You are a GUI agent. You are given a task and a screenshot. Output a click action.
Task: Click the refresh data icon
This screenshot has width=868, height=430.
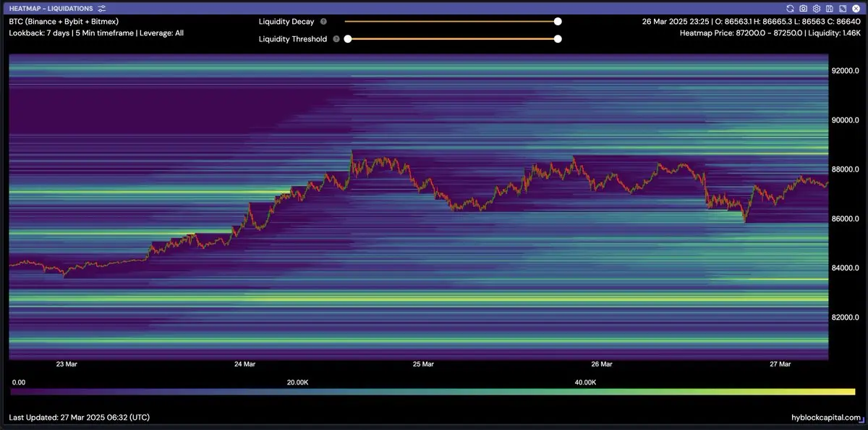790,9
